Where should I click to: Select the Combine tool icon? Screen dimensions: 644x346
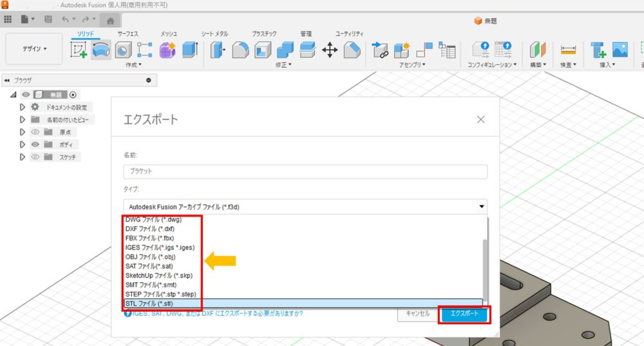tap(285, 50)
